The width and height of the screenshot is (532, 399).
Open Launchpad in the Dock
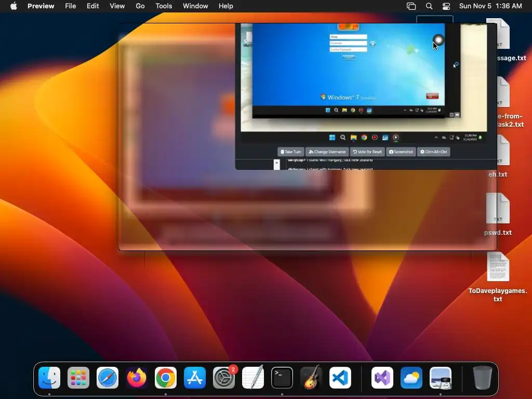coord(78,378)
